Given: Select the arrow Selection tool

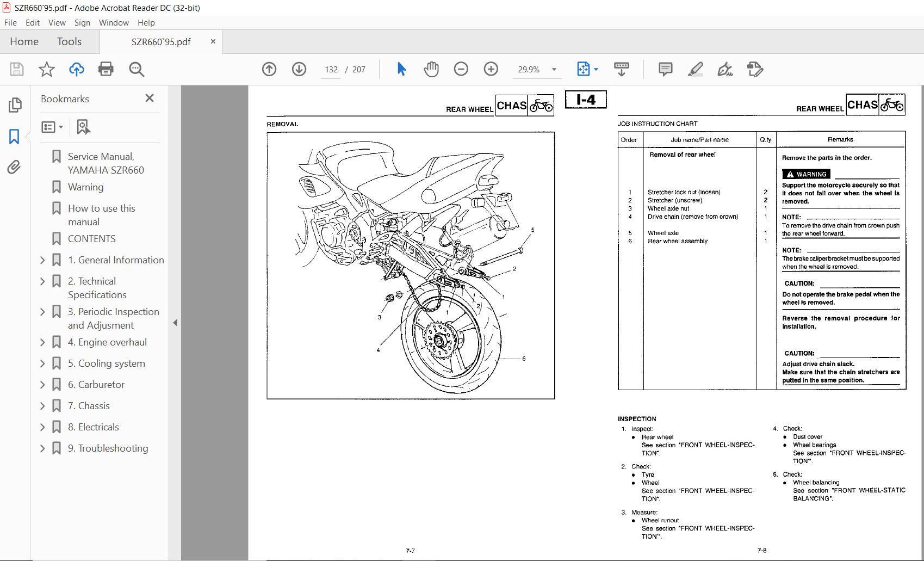Looking at the screenshot, I should click(402, 69).
